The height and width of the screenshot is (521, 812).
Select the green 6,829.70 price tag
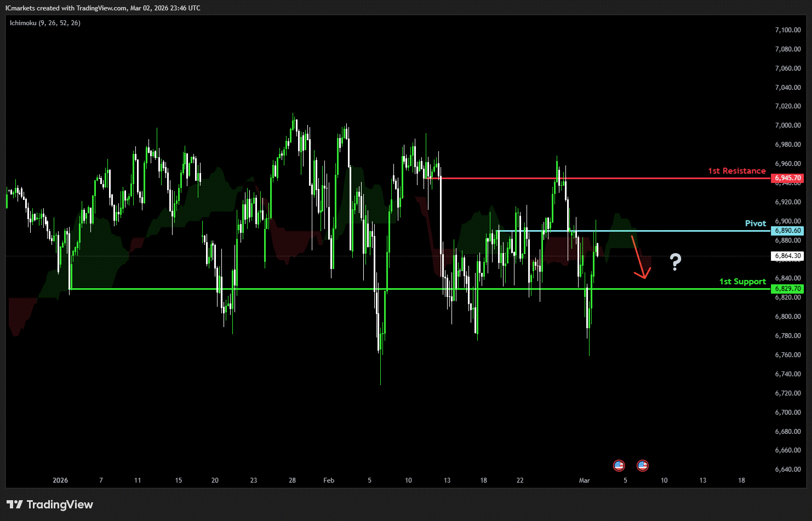(x=787, y=289)
